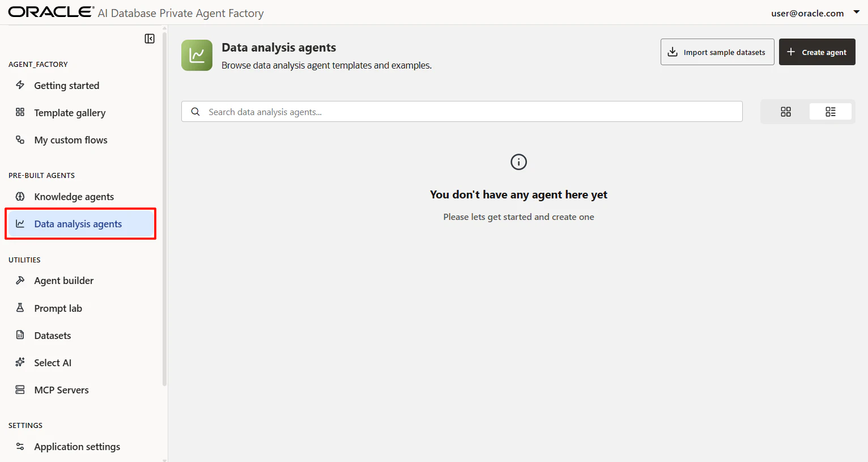868x462 pixels.
Task: Click the green Data analysis agents header icon
Action: [x=197, y=55]
